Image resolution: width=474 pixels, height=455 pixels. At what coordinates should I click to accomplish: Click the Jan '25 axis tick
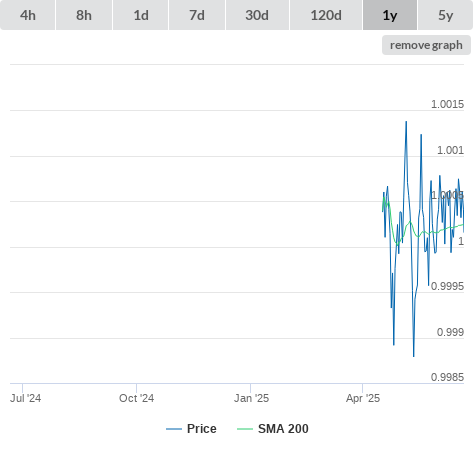coord(251,398)
